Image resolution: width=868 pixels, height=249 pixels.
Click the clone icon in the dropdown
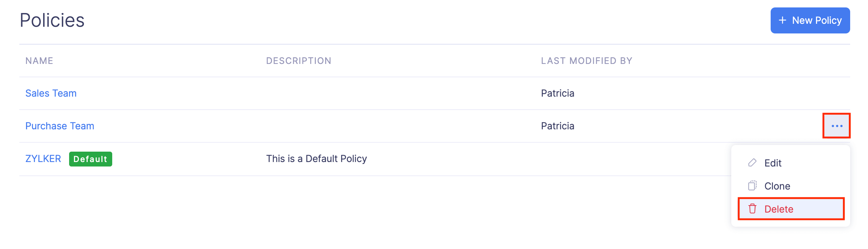pos(752,186)
